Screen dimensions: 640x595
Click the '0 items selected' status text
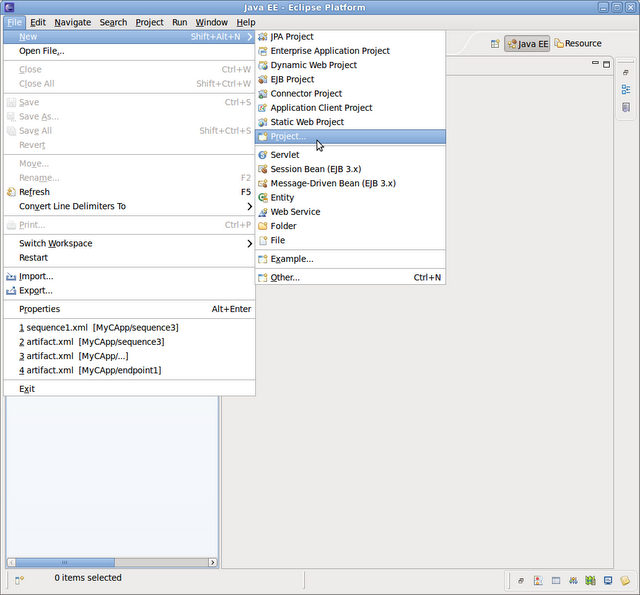(x=88, y=578)
